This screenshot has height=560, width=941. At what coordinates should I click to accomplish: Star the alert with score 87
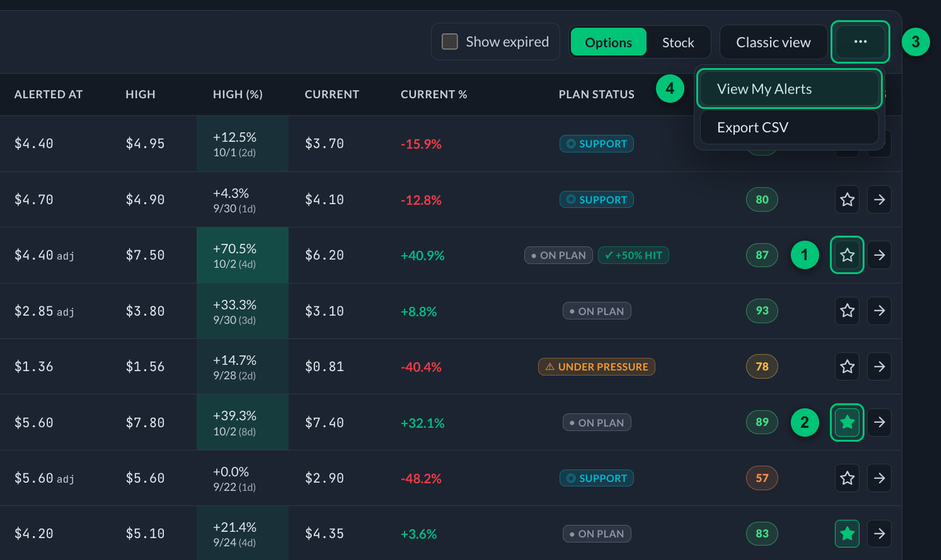[847, 255]
